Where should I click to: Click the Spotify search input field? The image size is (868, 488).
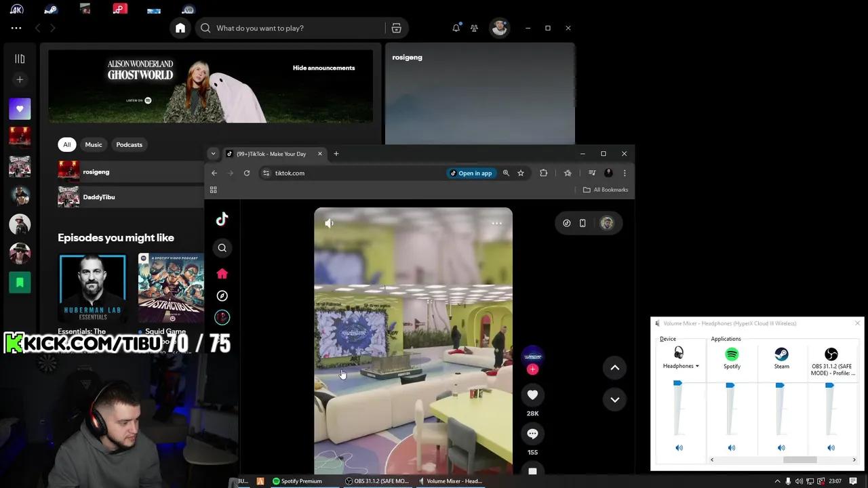295,28
